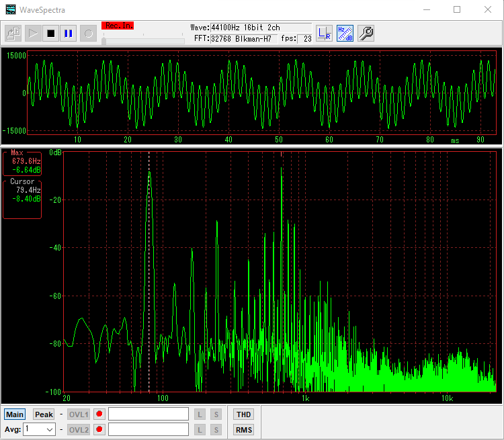Maximize the WaveSpectra window
Image resolution: width=504 pixels, height=440 pixels.
[x=457, y=9]
